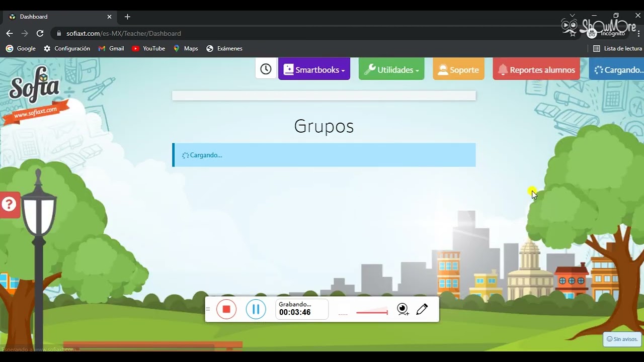This screenshot has width=644, height=362.
Task: Click the Grabando 00:03:46 timer box
Action: pyautogui.click(x=302, y=309)
